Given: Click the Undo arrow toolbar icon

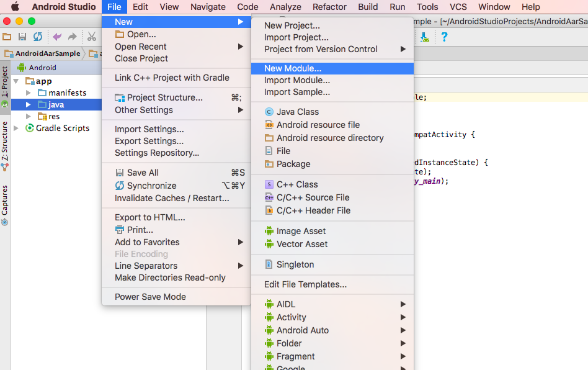Looking at the screenshot, I should [x=57, y=37].
